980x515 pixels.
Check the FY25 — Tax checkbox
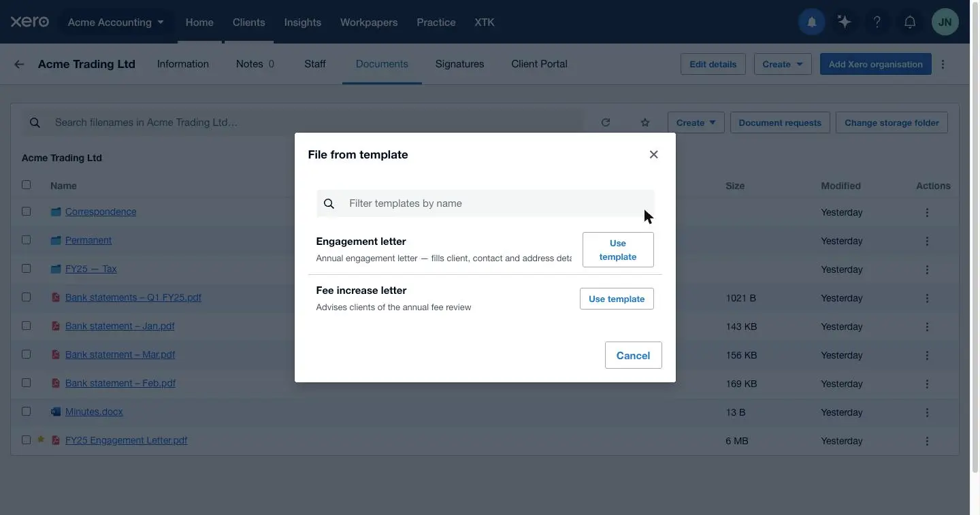(x=26, y=268)
